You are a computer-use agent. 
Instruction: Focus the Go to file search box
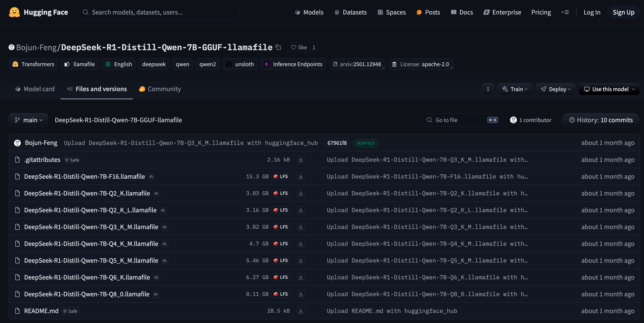(462, 120)
